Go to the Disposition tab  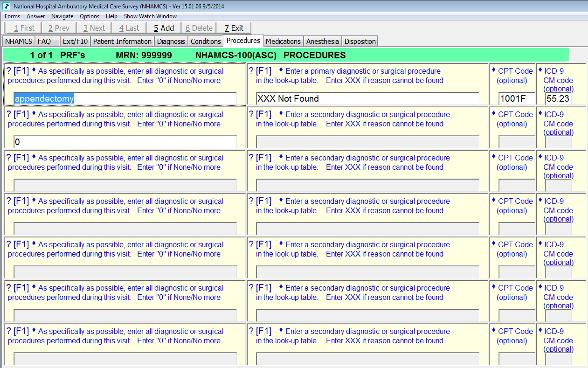360,42
